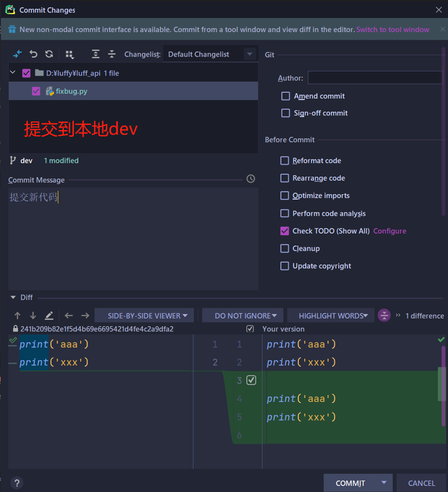Jump to next difference arrow

tap(33, 315)
